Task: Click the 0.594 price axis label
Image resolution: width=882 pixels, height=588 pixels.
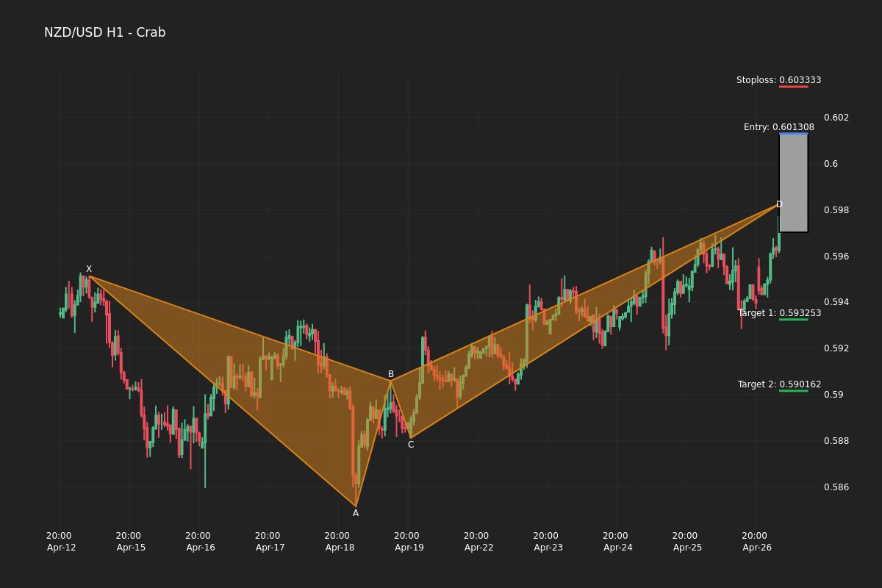Action: (x=836, y=302)
